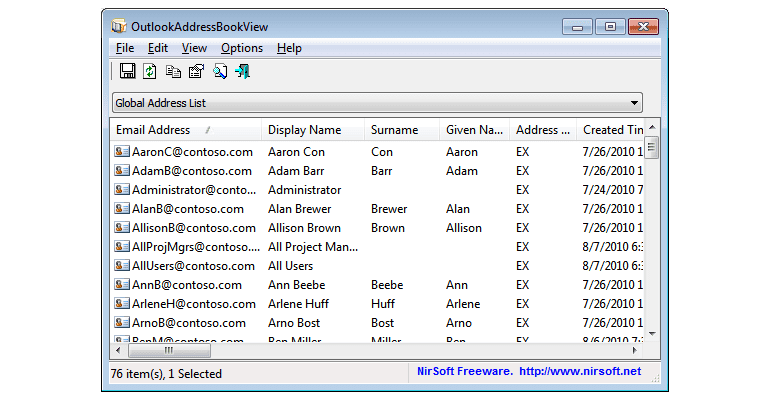770x400 pixels.
Task: Open the Options menu
Action: [242, 48]
